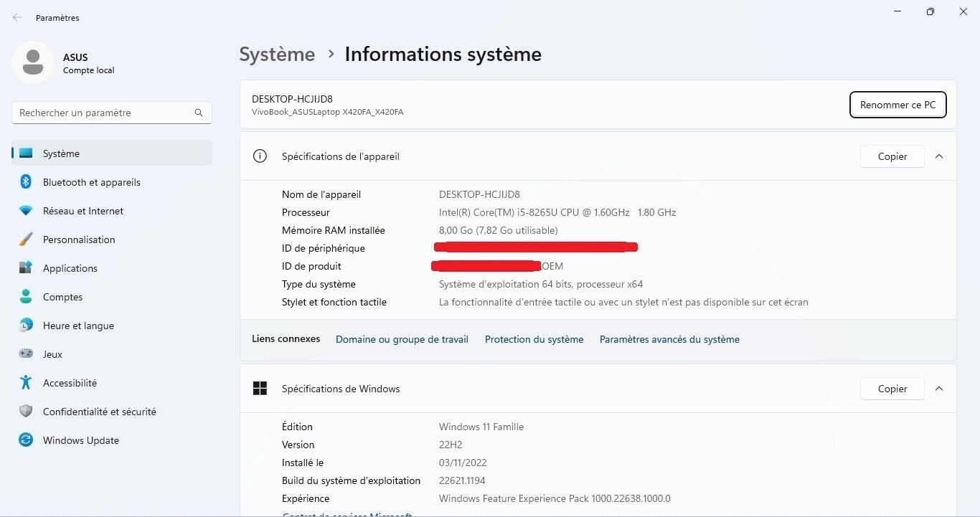Select the Windows Feature Experience Pack text
This screenshot has width=980, height=517.
[555, 498]
